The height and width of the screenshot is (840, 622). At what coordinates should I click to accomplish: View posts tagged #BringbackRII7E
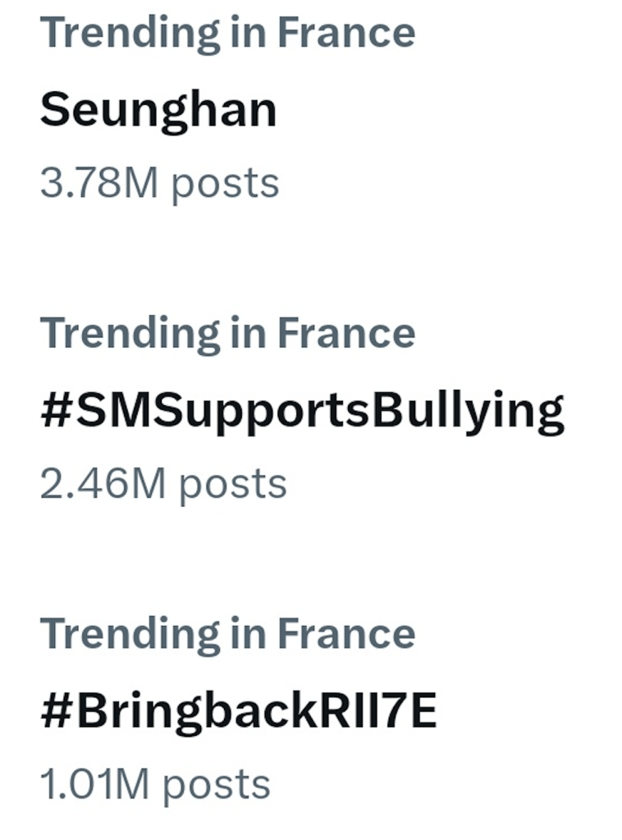coord(238,712)
